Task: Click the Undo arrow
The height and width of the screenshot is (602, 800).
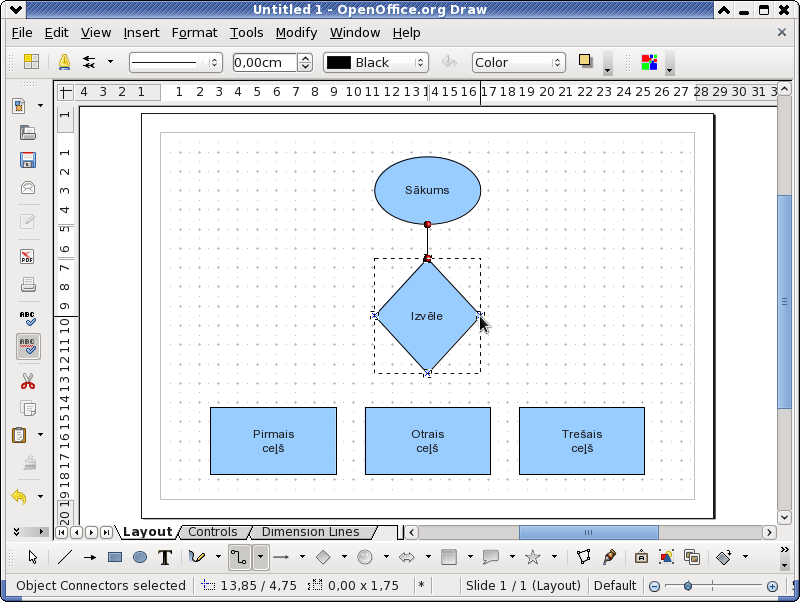Action: point(19,496)
